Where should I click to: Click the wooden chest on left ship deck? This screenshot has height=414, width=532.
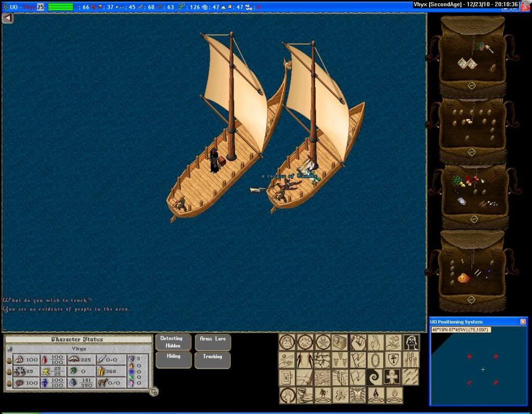click(222, 161)
